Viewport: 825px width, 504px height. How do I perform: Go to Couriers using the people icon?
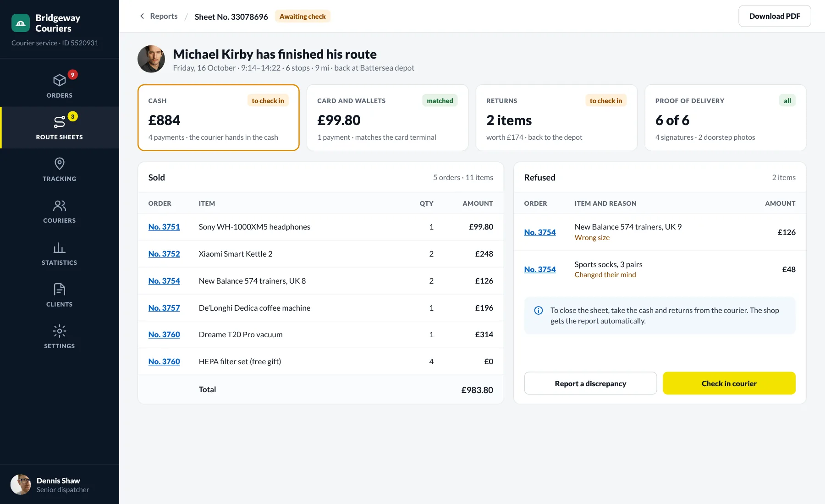(x=60, y=205)
